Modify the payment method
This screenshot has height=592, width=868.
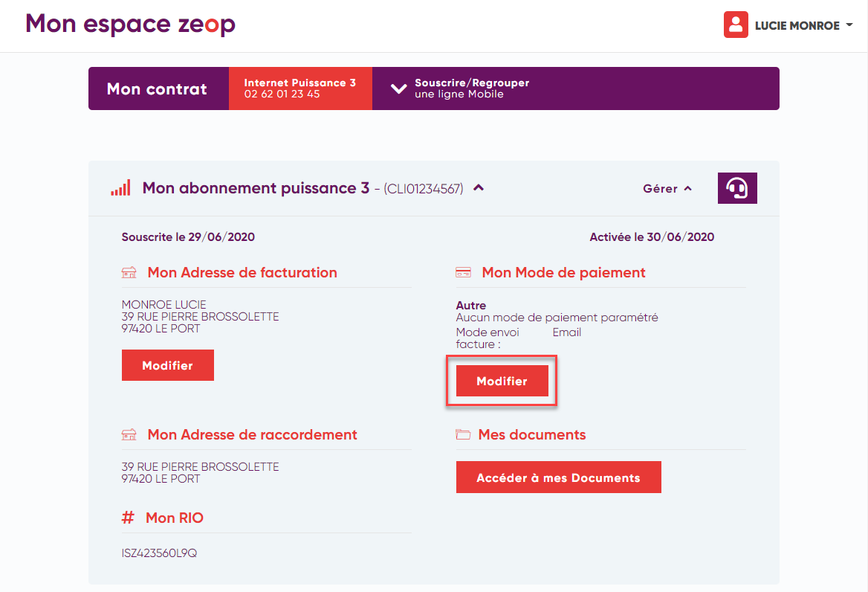click(x=502, y=381)
